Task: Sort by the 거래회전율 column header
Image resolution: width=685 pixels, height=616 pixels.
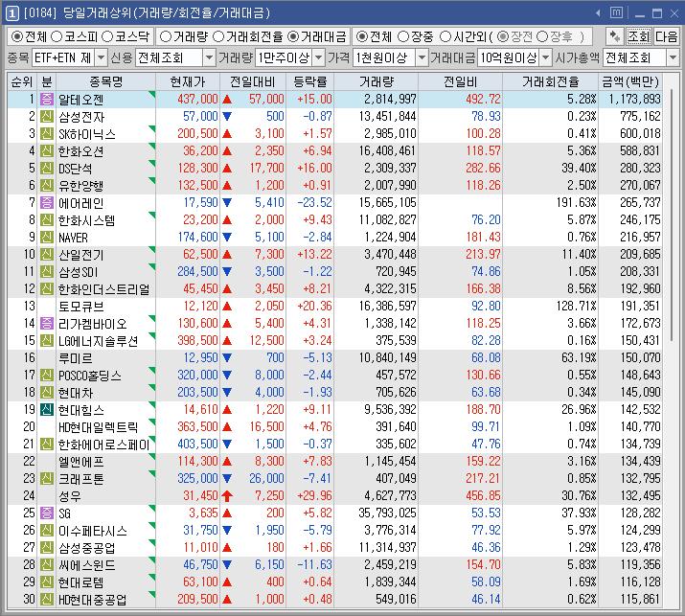Action: pyautogui.click(x=551, y=81)
